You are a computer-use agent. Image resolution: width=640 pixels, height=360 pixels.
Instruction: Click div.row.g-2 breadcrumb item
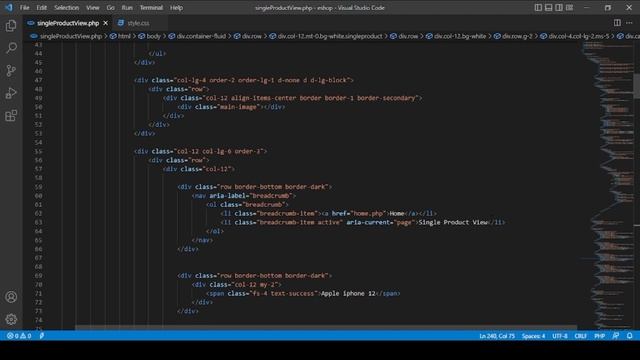point(517,36)
